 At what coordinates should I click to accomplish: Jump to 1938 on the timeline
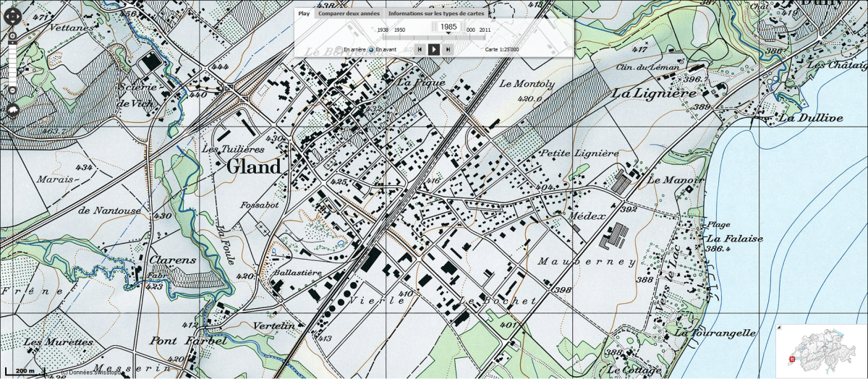click(x=383, y=30)
